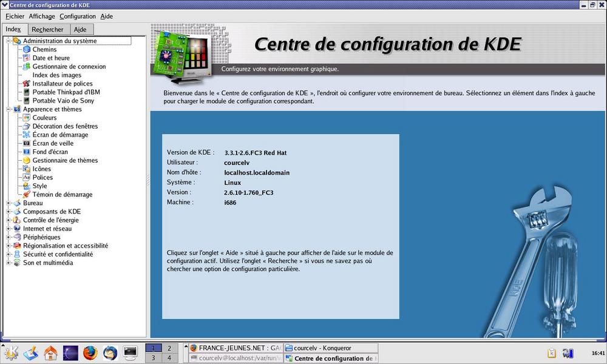Expand Son et multimédia branch
607x364 pixels.
[8, 262]
